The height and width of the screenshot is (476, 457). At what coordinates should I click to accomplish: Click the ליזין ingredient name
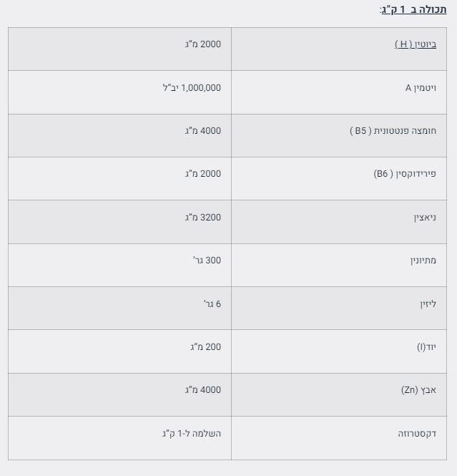pyautogui.click(x=428, y=304)
